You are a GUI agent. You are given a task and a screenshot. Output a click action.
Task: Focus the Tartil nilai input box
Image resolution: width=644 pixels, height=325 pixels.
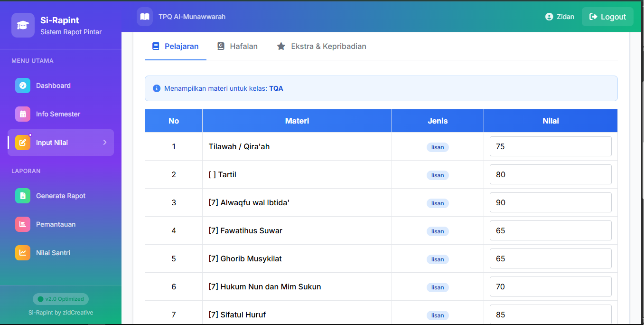coord(550,174)
